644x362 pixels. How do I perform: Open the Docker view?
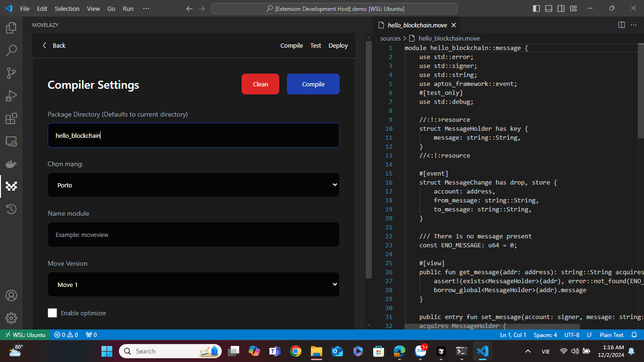pos(11,164)
